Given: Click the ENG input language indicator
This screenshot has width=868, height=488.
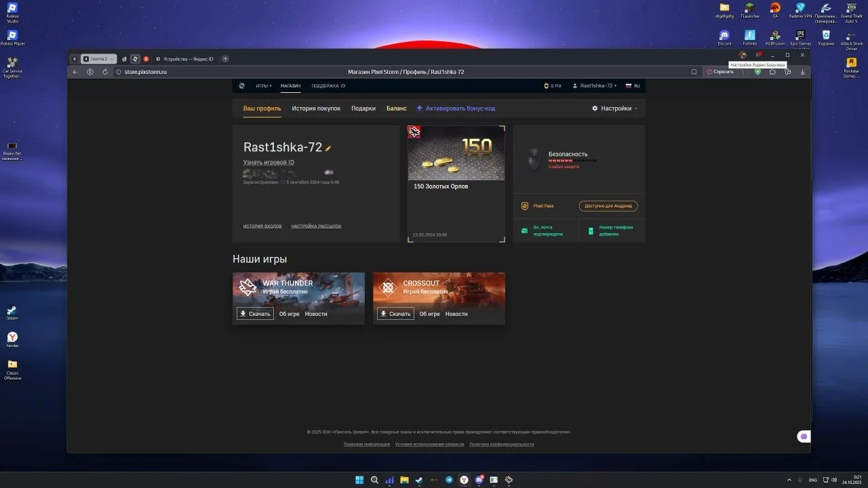Looking at the screenshot, I should [x=813, y=480].
